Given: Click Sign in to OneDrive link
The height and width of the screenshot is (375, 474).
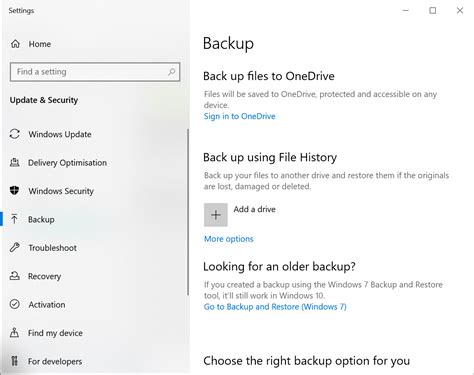Looking at the screenshot, I should [240, 116].
